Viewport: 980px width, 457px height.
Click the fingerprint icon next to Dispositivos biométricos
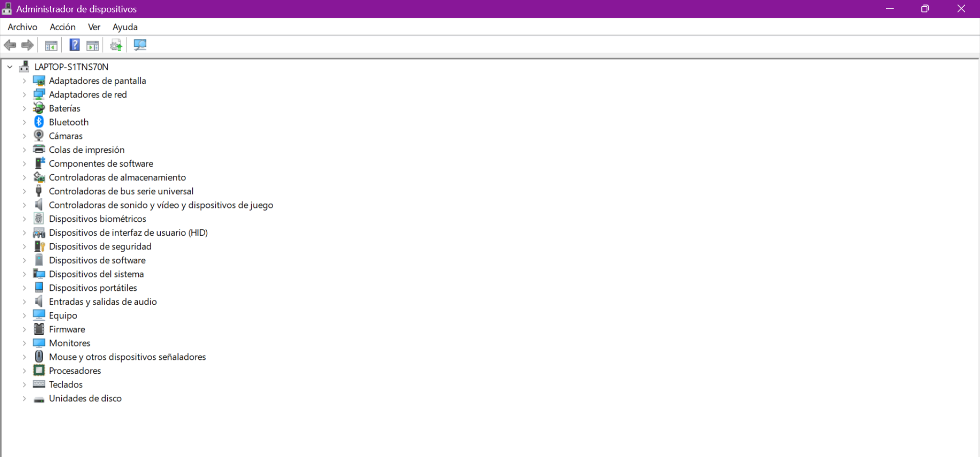pos(39,218)
